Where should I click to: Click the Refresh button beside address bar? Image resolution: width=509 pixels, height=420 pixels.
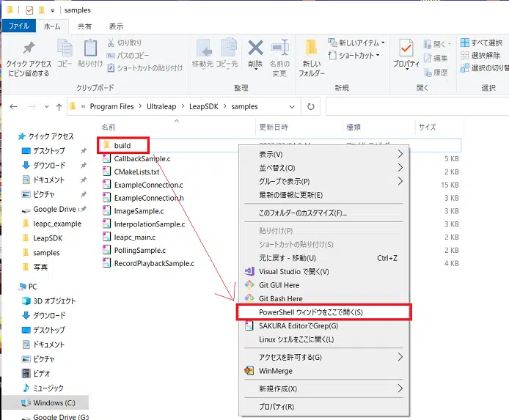[312, 106]
